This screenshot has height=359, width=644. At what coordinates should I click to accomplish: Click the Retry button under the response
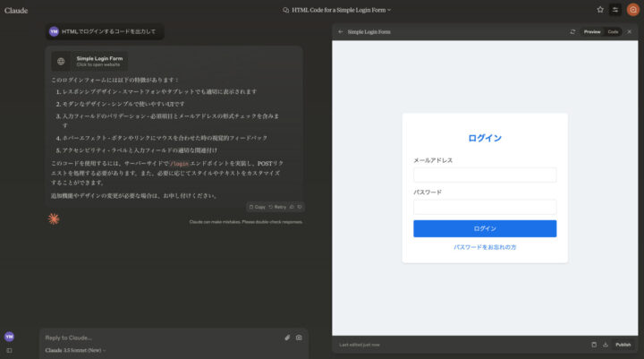(x=277, y=206)
